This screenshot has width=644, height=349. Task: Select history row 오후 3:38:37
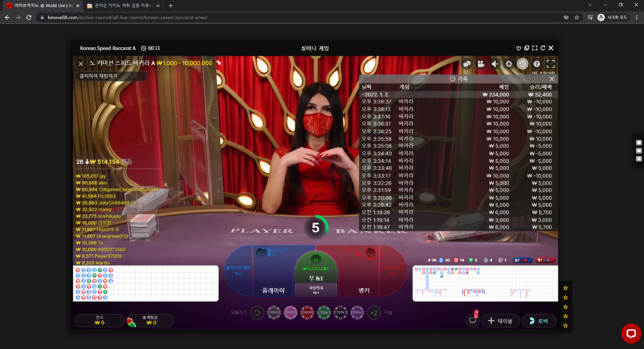[x=457, y=102]
